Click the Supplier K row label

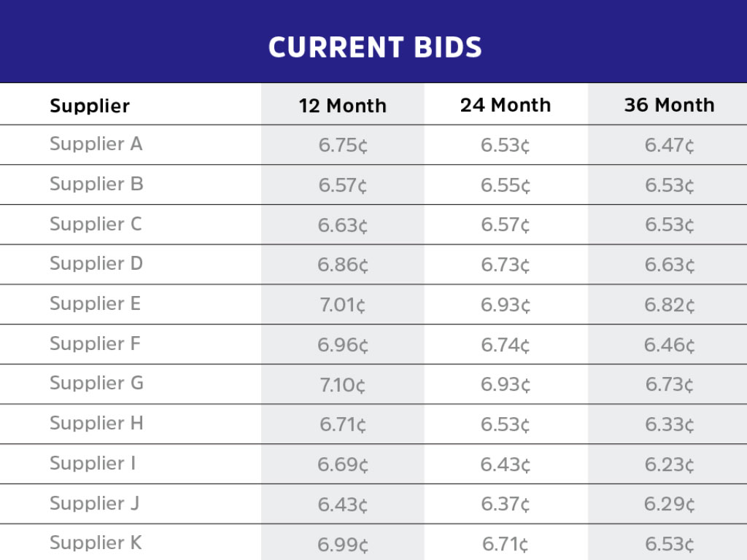96,543
